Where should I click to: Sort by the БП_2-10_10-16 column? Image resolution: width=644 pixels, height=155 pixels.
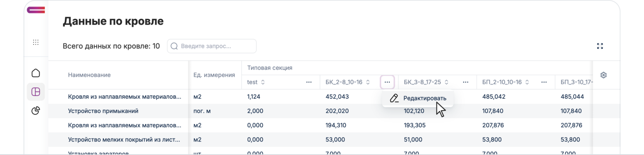point(527,82)
